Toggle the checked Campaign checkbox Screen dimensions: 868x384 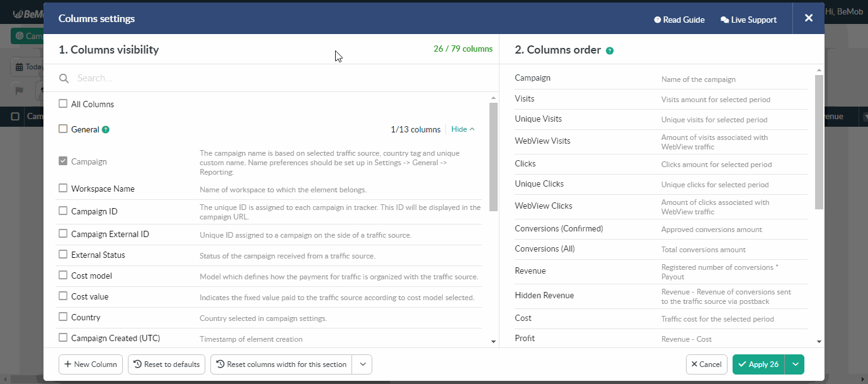(x=63, y=161)
